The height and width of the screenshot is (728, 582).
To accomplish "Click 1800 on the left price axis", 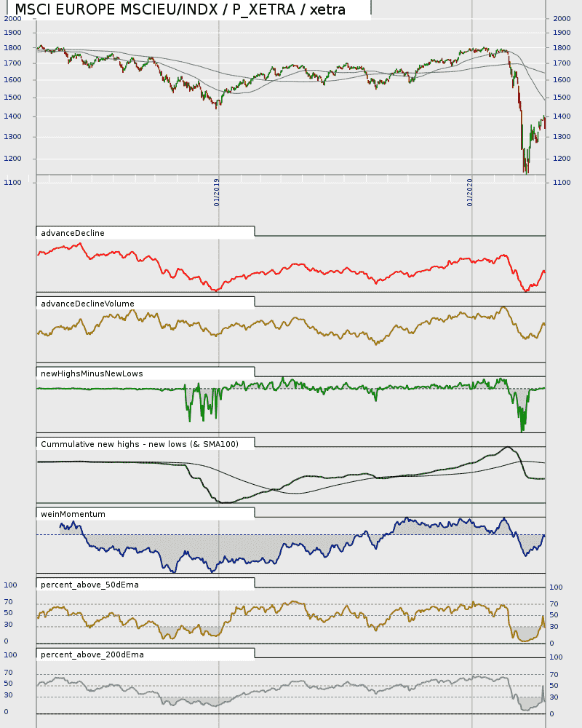I will (12, 48).
